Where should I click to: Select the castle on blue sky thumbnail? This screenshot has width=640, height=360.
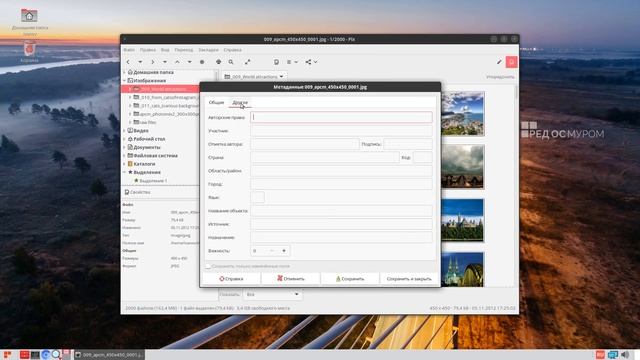(x=462, y=220)
